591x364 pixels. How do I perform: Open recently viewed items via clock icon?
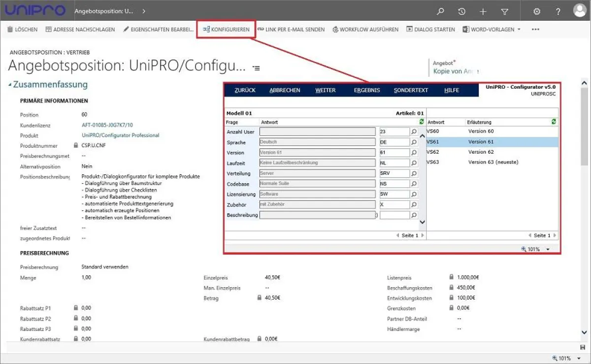point(461,10)
